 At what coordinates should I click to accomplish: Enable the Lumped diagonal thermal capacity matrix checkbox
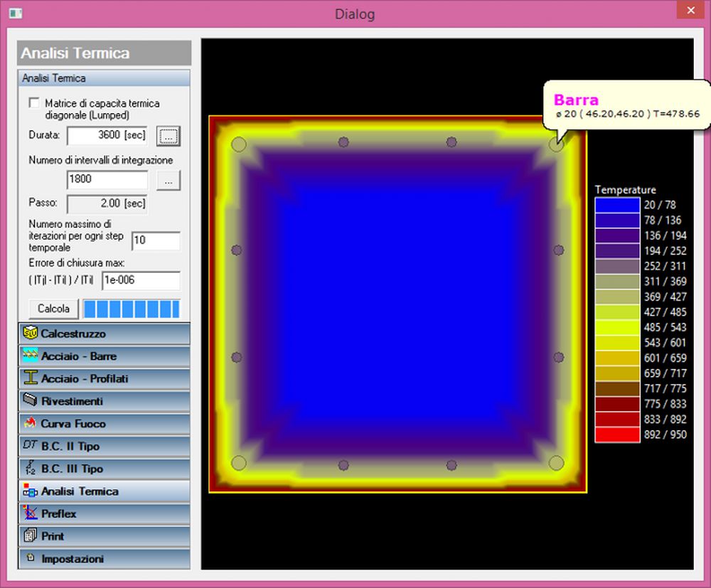[x=34, y=103]
